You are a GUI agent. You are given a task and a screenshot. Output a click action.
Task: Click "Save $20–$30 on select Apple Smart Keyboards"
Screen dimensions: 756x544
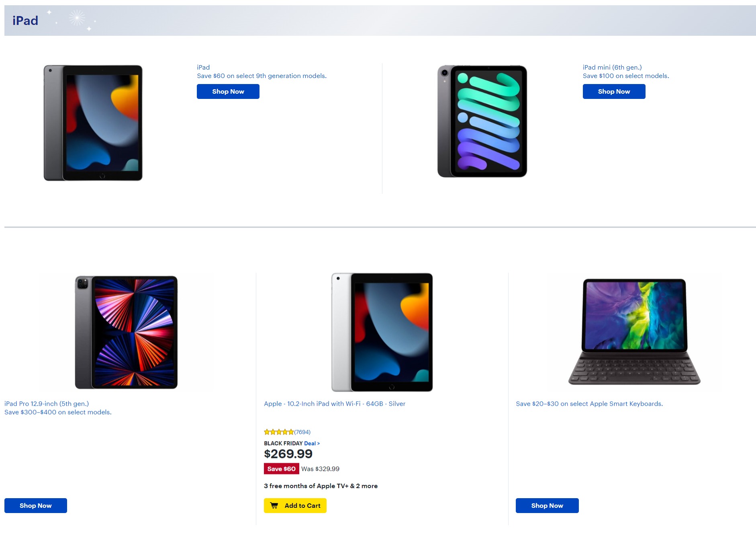589,404
